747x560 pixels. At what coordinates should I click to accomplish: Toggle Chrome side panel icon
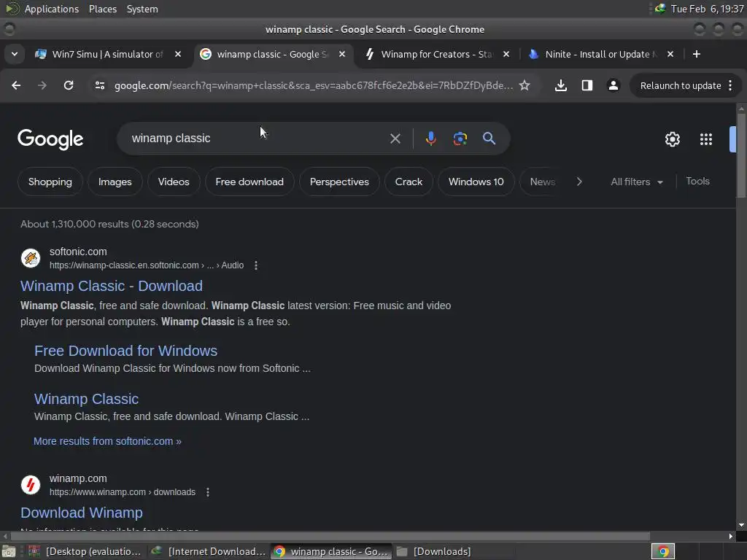(x=587, y=85)
